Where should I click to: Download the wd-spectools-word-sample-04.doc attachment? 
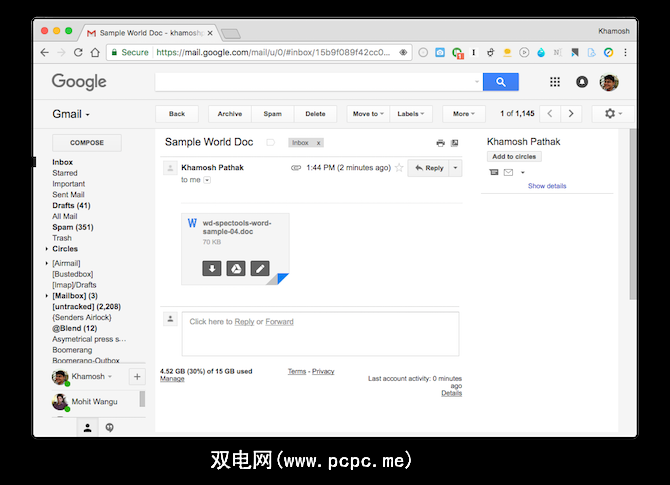[x=212, y=268]
